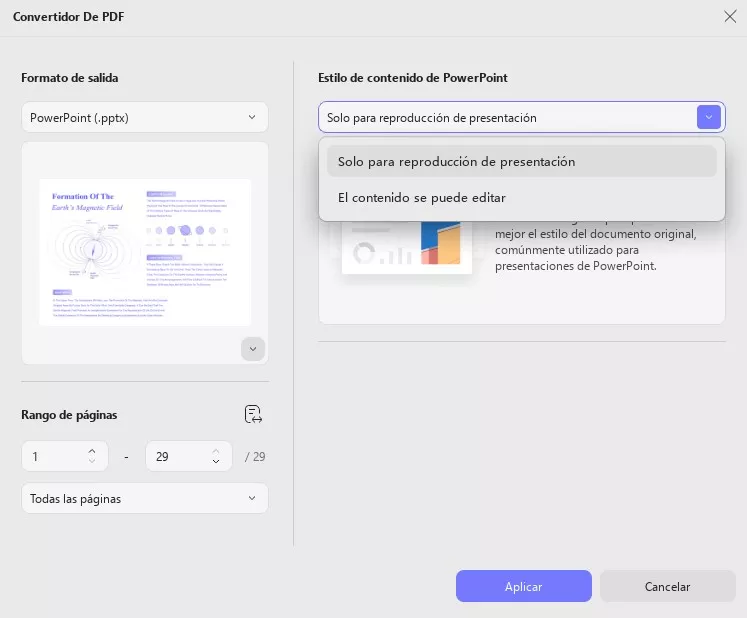Image resolution: width=747 pixels, height=618 pixels.
Task: Click the 'Convertidor De PDF' title text
Action: [69, 17]
